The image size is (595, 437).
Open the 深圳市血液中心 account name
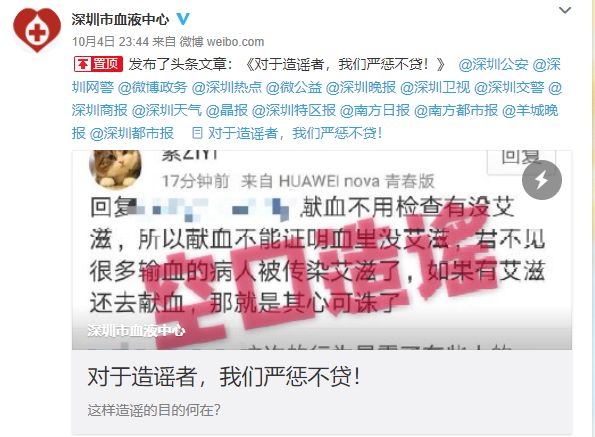pyautogui.click(x=120, y=19)
